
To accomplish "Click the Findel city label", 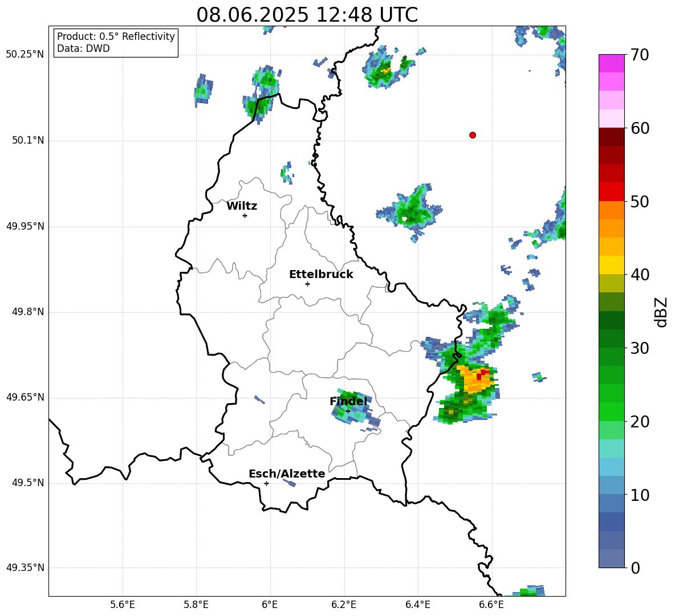I will click(348, 401).
